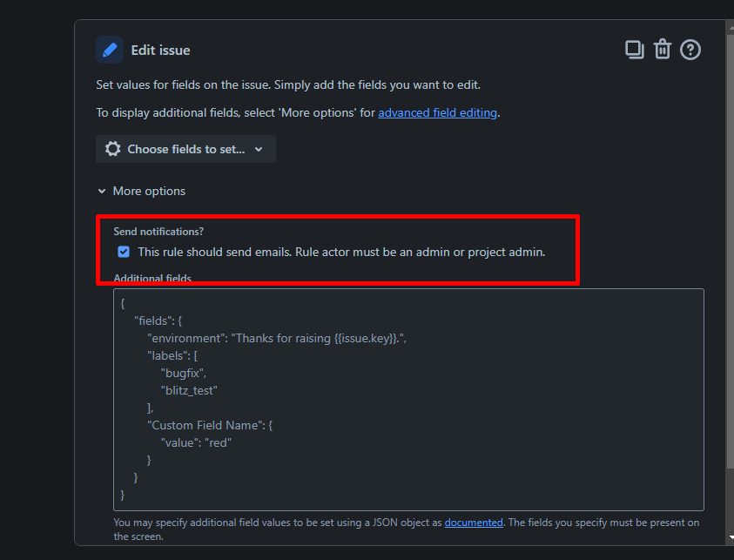Duplicate this Edit issue component
734x560 pixels.
[634, 50]
